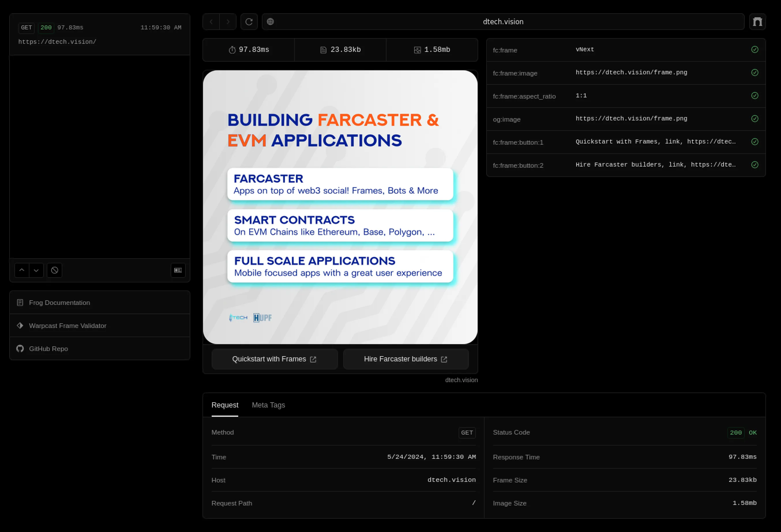Click the Frame Size 23.83kb value
The height and width of the screenshot is (532, 781).
coord(742,480)
